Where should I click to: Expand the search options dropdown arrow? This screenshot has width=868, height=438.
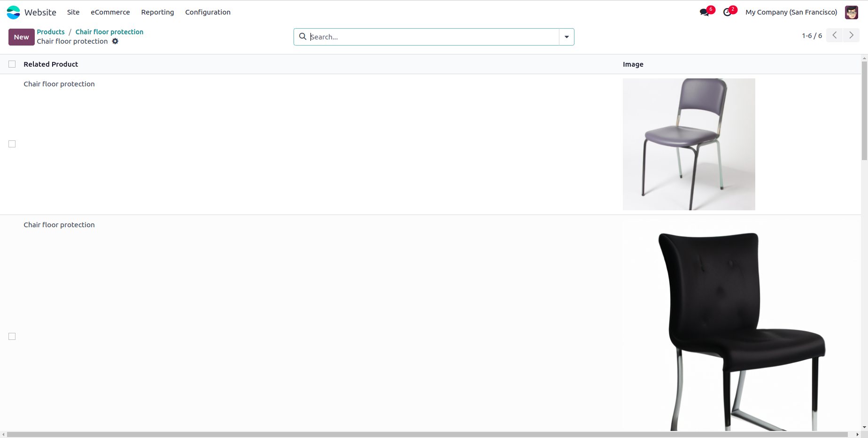coord(566,37)
